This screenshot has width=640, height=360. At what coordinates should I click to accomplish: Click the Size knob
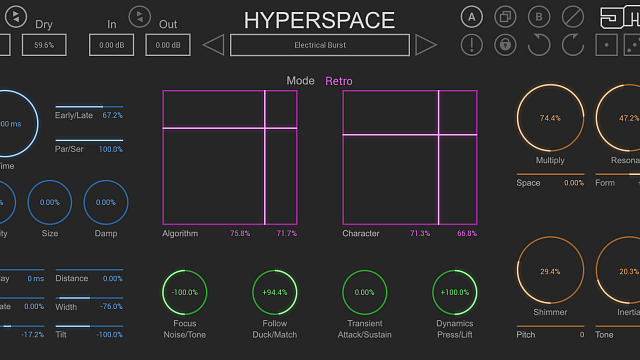(50, 202)
